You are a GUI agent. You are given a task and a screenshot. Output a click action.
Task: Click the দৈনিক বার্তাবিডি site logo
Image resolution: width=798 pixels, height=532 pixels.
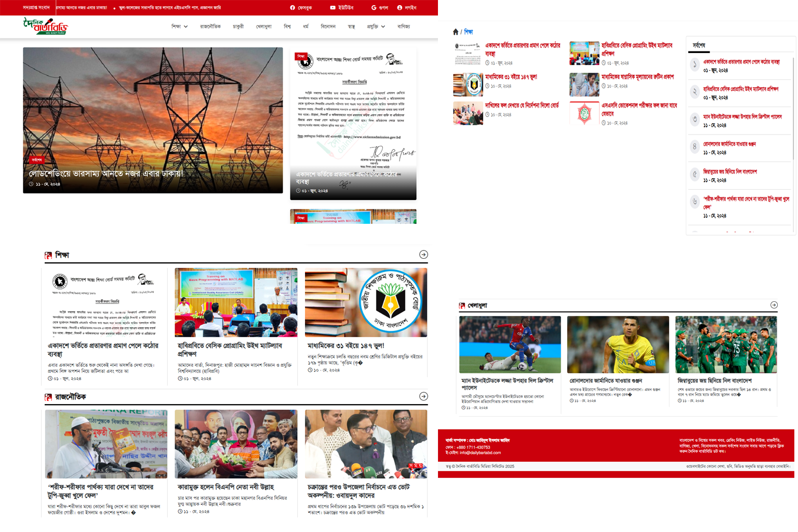[46, 26]
